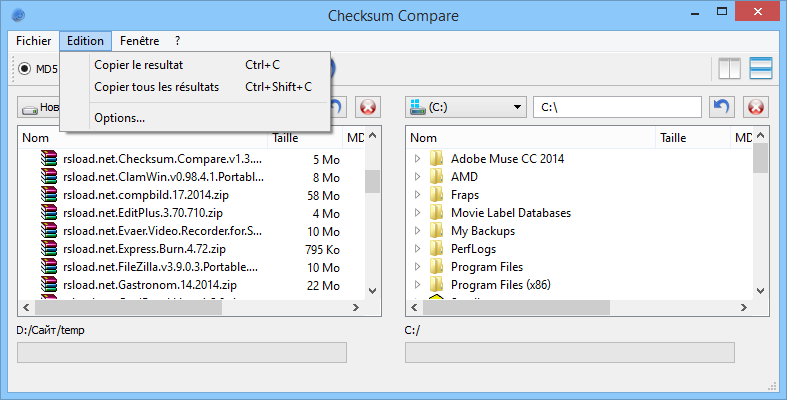Viewport: 787px width, 400px height.
Task: Click archive icon of rsload.net.Express.Burn.4.72.zip
Action: (49, 249)
